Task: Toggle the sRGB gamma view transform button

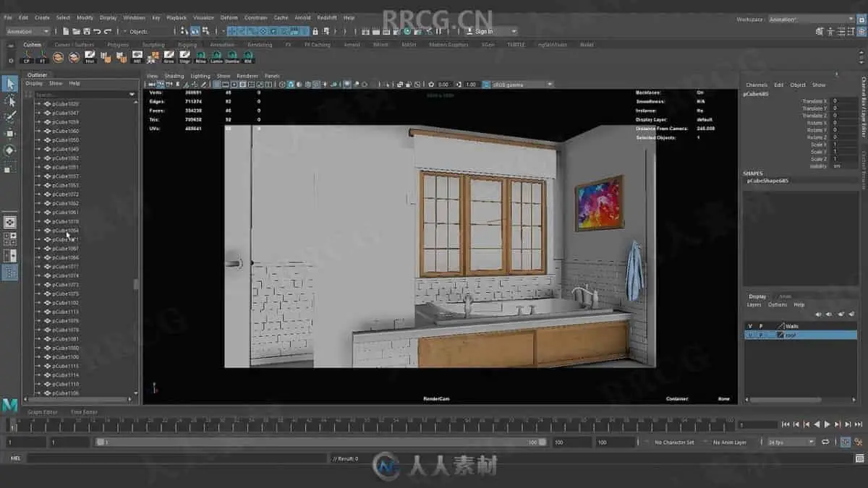Action: pyautogui.click(x=487, y=85)
